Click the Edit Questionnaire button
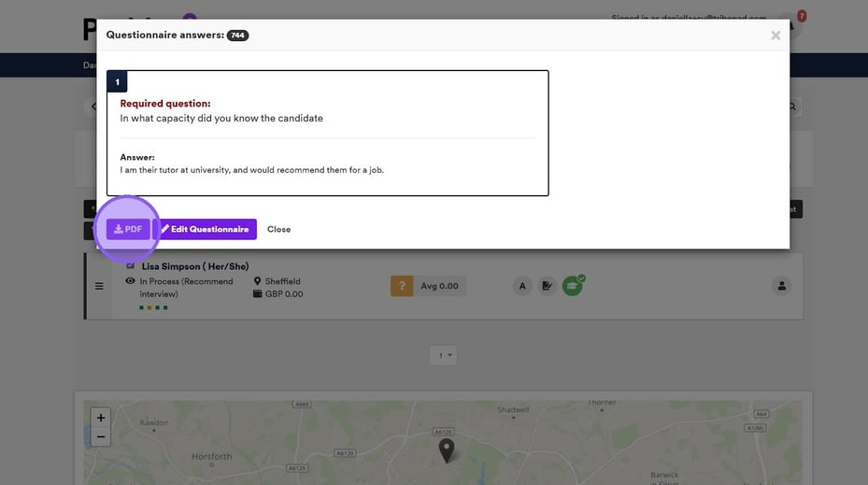 point(205,229)
